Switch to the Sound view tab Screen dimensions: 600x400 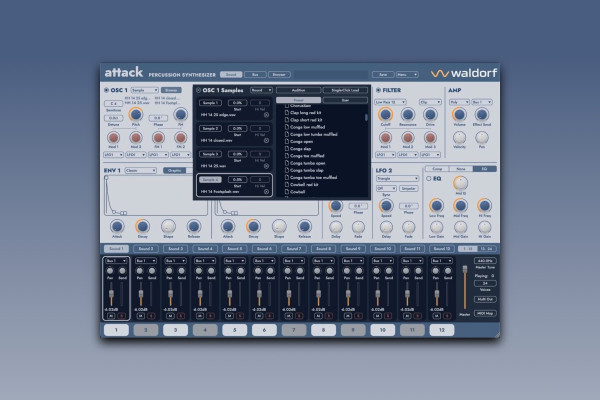click(x=231, y=75)
